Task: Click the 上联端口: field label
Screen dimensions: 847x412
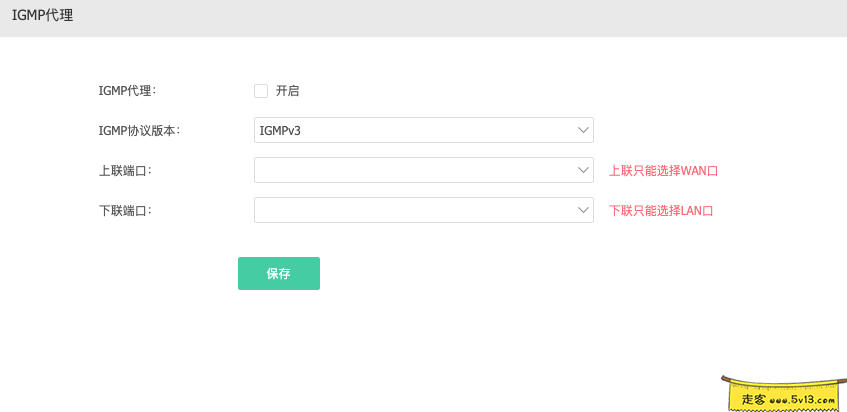Action: pos(125,170)
